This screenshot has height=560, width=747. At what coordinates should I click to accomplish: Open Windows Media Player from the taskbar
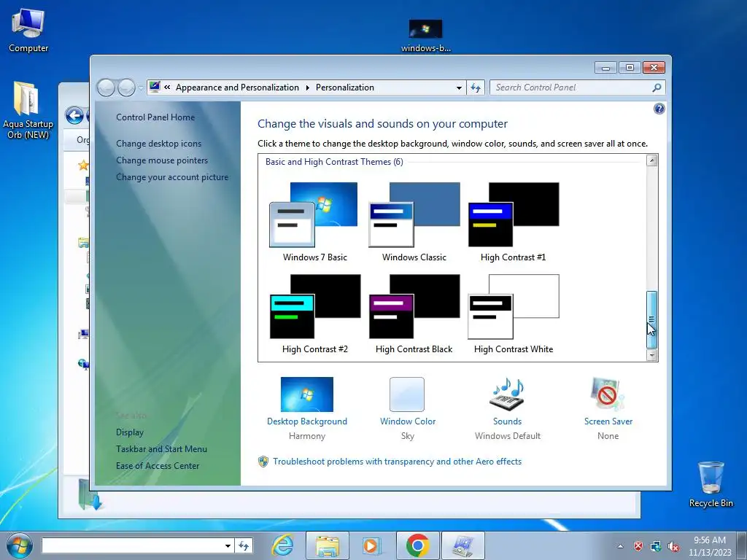coord(371,545)
